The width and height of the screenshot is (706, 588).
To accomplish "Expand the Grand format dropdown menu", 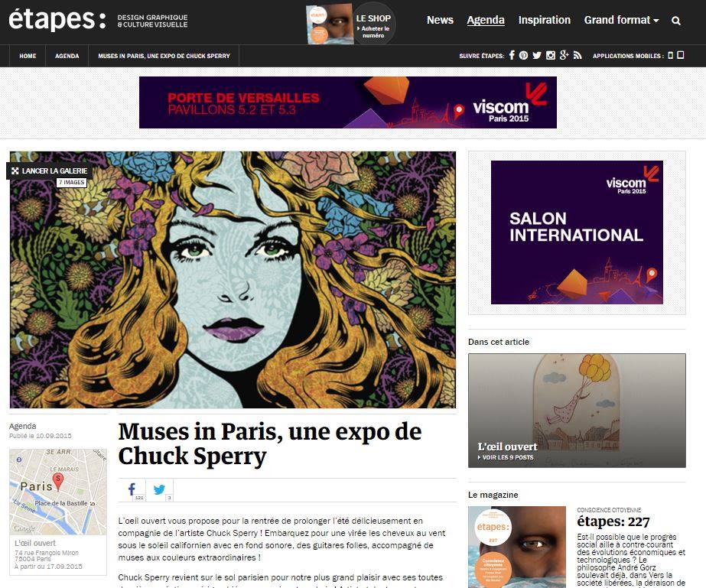I will 621,20.
